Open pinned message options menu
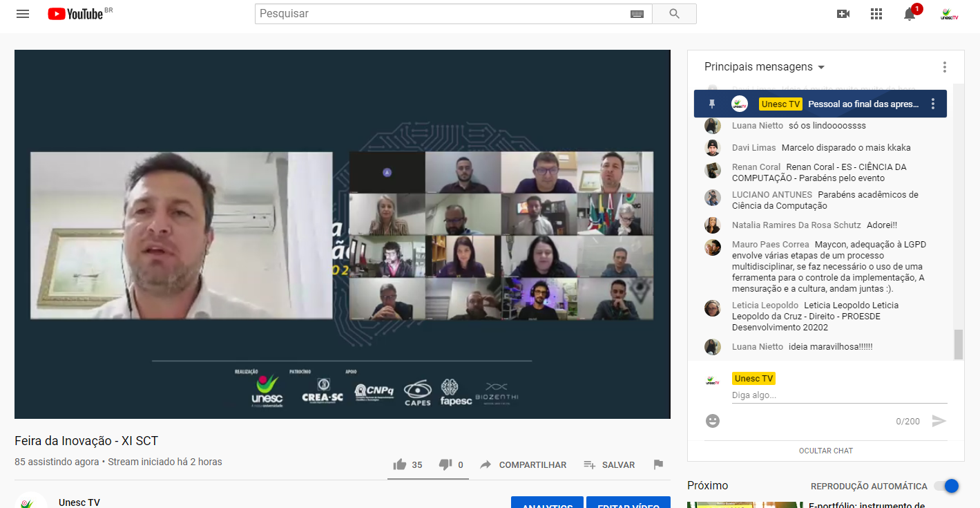 (933, 104)
